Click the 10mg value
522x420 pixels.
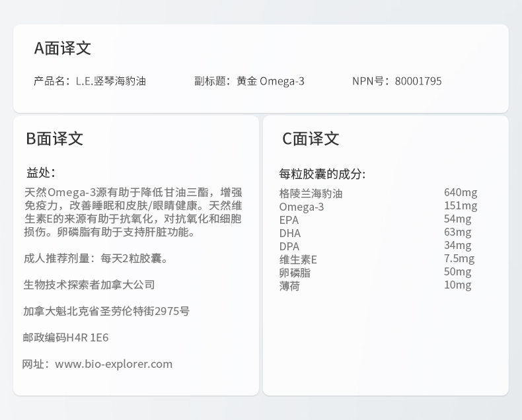pyautogui.click(x=458, y=285)
